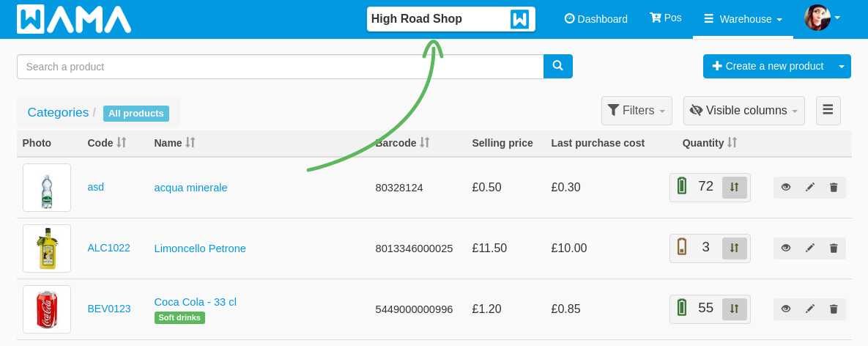
Task: View acqua minerale with the eye icon
Action: coord(785,188)
